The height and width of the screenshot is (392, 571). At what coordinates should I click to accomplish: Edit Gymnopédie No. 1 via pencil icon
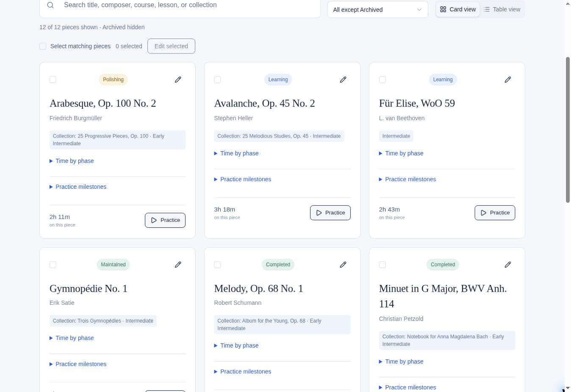[x=178, y=265]
